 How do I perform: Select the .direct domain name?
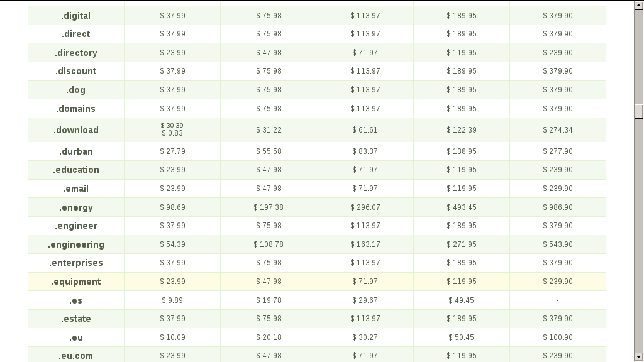[76, 34]
